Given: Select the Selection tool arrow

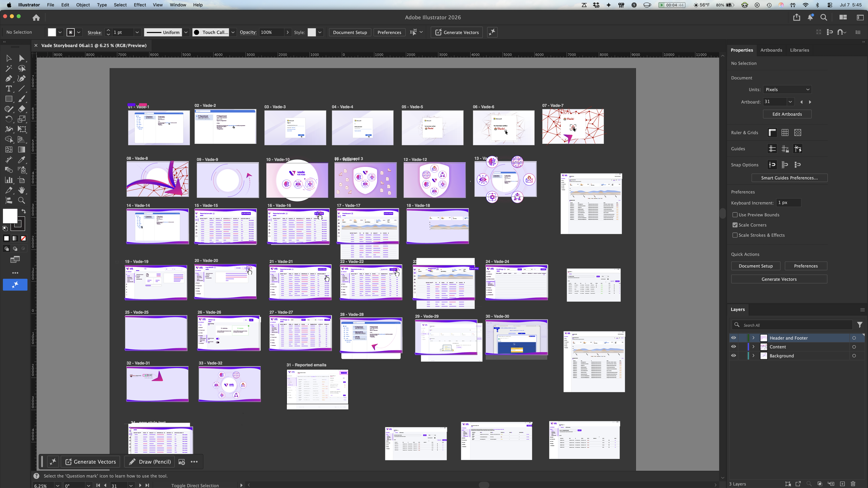Looking at the screenshot, I should pos(9,58).
